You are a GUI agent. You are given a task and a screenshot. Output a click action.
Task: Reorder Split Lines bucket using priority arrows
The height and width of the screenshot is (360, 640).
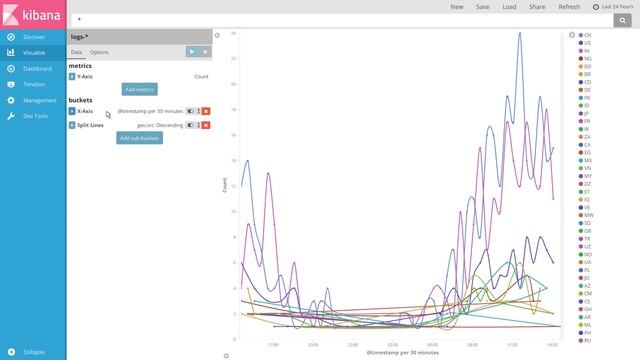click(x=199, y=125)
